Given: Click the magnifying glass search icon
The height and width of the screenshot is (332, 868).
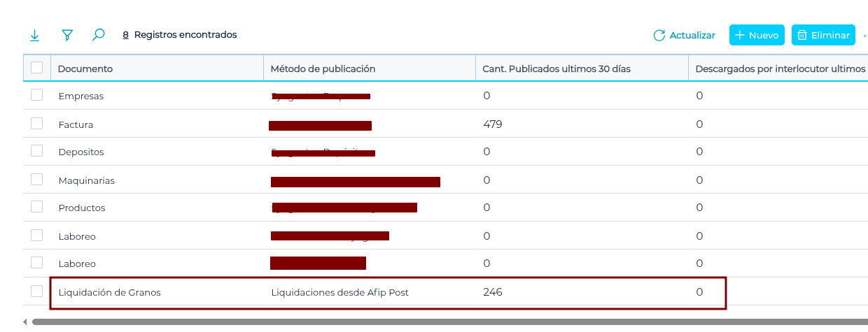Looking at the screenshot, I should pos(99,34).
